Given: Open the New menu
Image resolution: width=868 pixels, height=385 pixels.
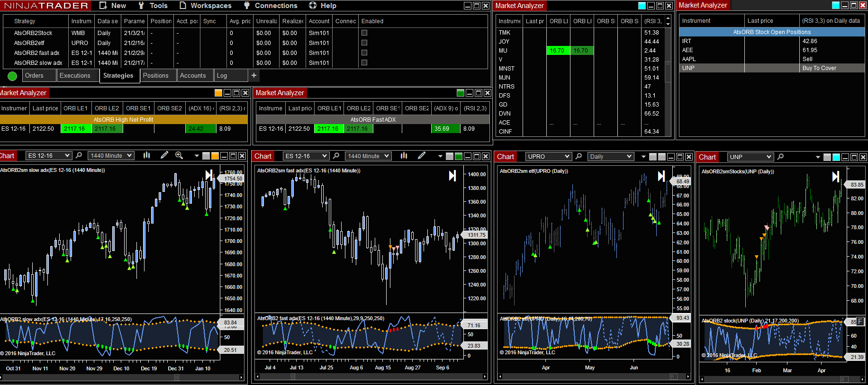Looking at the screenshot, I should 113,6.
